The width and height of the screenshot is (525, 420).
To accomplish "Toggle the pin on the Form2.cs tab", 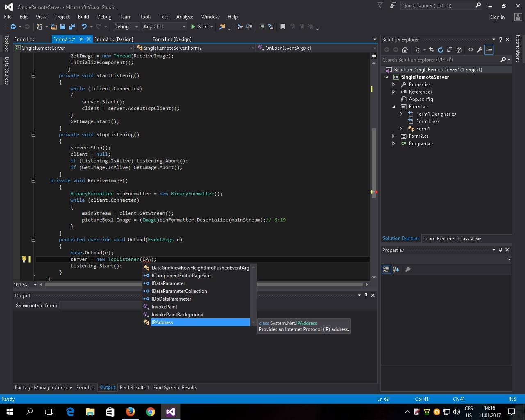I will [x=81, y=39].
